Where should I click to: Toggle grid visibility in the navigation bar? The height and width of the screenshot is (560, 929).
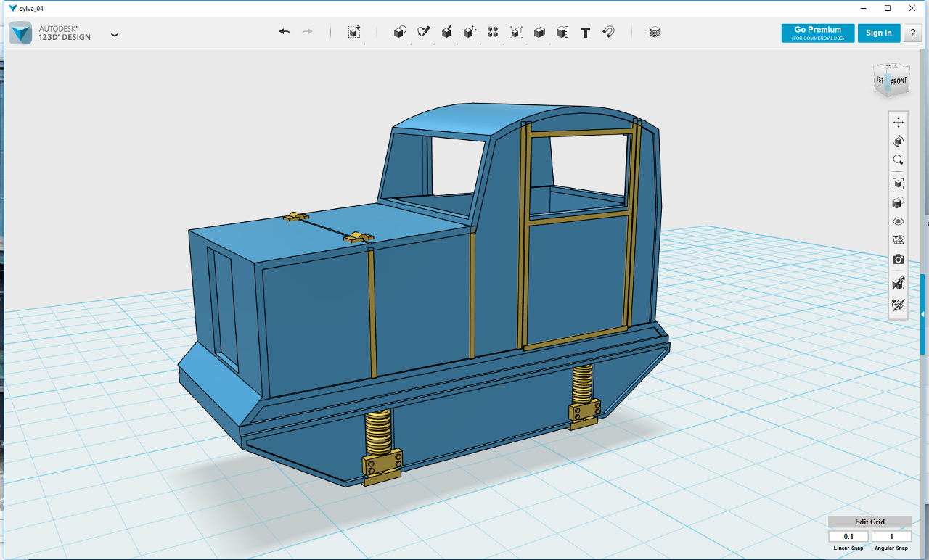pyautogui.click(x=899, y=240)
